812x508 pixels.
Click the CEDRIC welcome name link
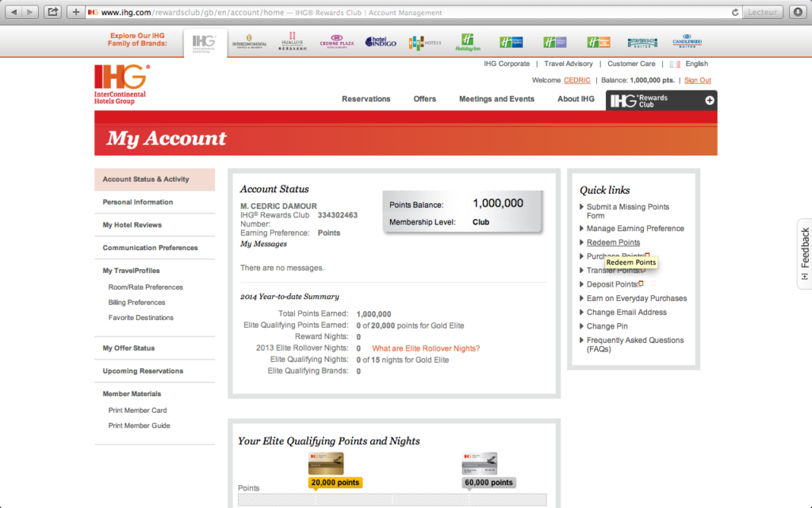[x=577, y=80]
